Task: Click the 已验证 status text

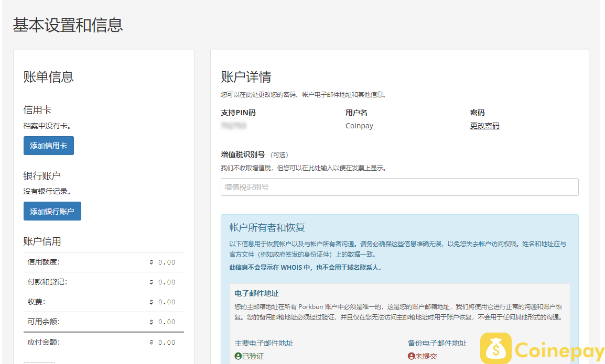Action: [253, 356]
